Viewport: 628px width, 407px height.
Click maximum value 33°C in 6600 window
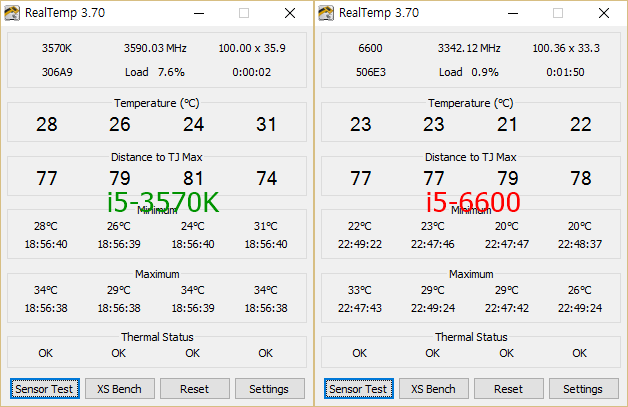tap(360, 290)
